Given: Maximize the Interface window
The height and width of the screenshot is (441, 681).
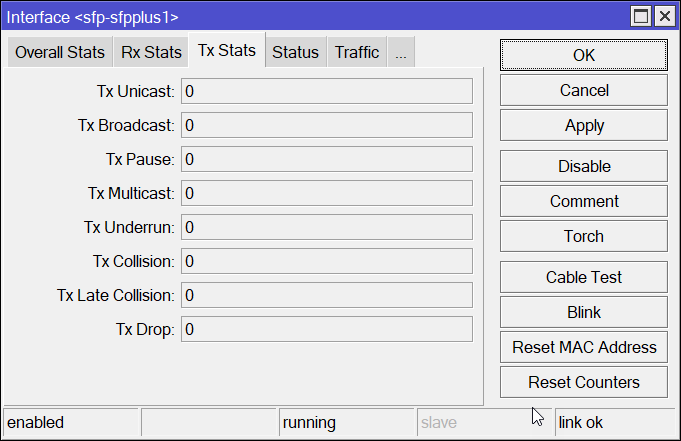Looking at the screenshot, I should (640, 17).
